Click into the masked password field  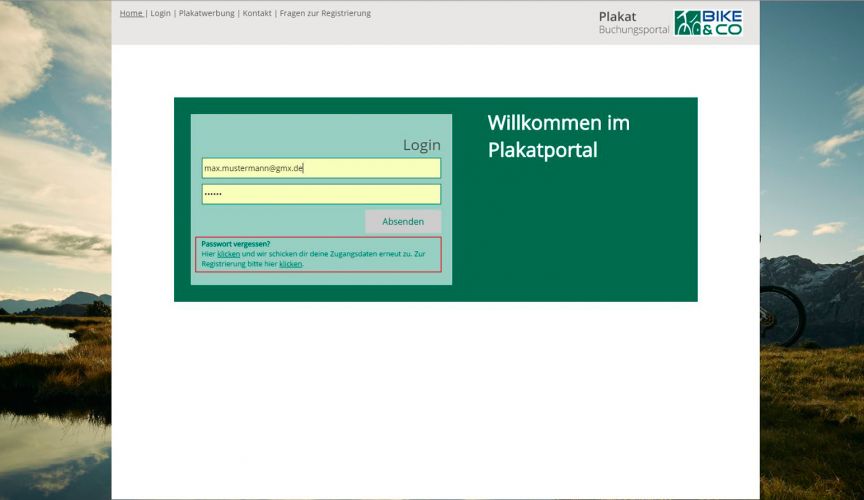tap(321, 194)
